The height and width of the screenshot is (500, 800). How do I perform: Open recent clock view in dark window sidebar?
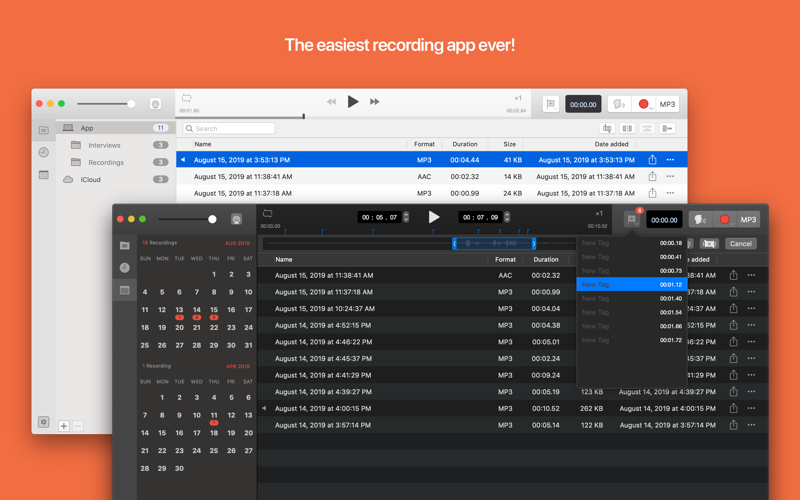124,268
